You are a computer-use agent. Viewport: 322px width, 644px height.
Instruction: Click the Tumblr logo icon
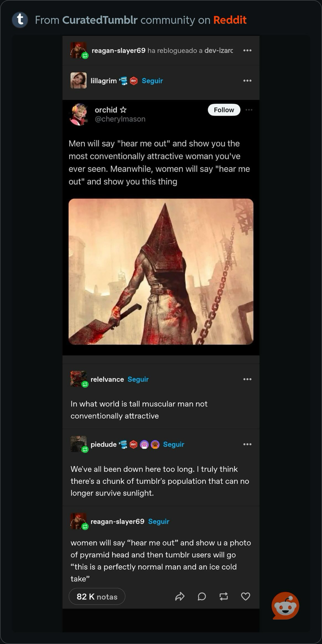coord(20,20)
